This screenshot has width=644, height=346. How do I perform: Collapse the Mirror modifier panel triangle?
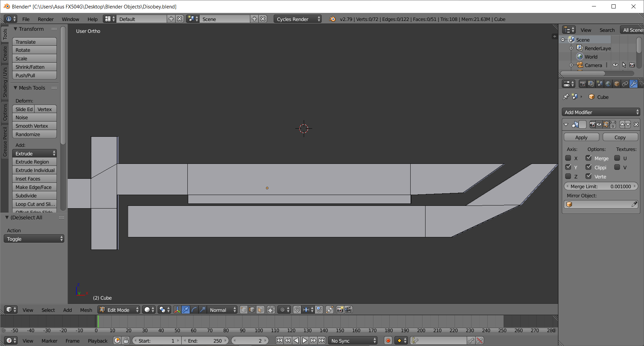click(566, 125)
